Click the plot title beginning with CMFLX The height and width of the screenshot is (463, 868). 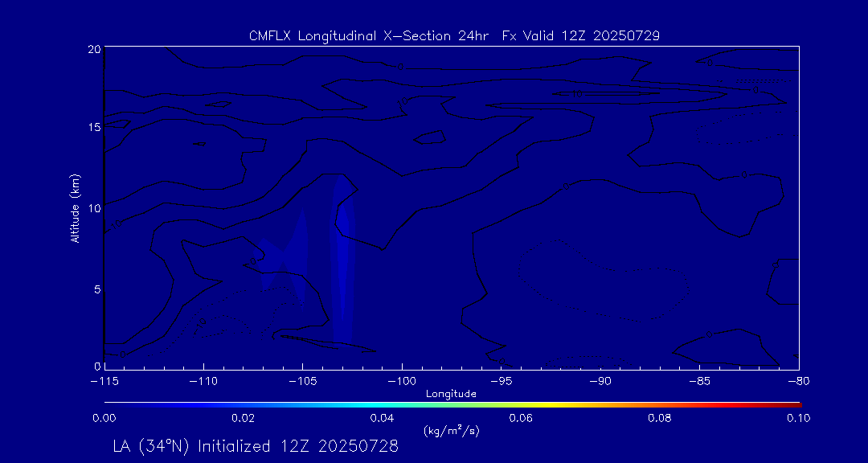pyautogui.click(x=454, y=35)
